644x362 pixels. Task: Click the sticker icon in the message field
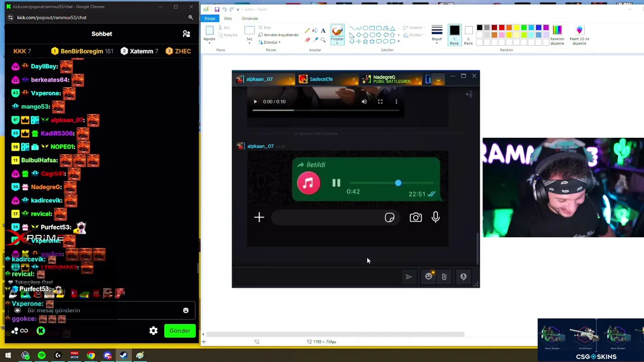389,217
